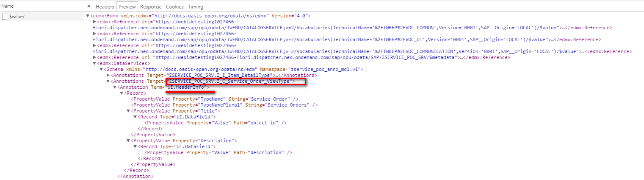Collapse the Schema node
This screenshot has height=180, width=644.
102,69
